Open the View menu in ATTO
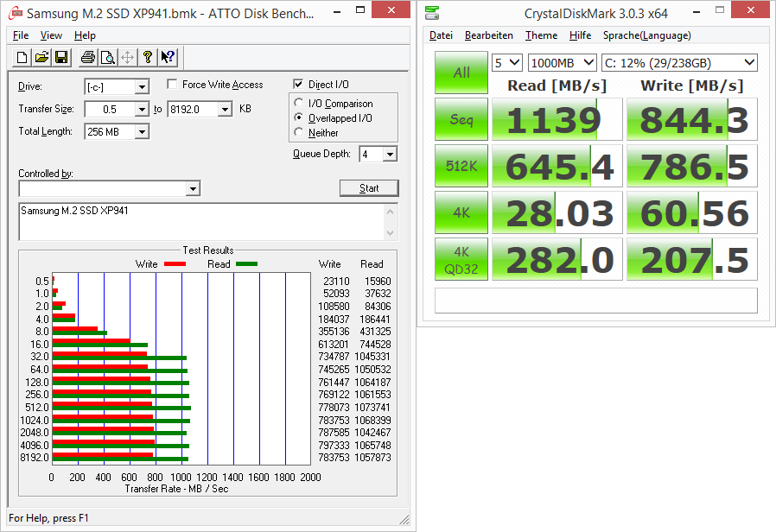 [x=51, y=35]
